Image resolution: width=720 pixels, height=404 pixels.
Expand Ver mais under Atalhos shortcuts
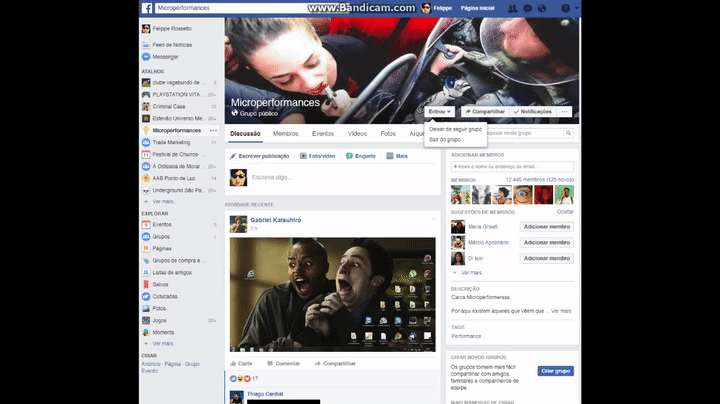click(162, 201)
